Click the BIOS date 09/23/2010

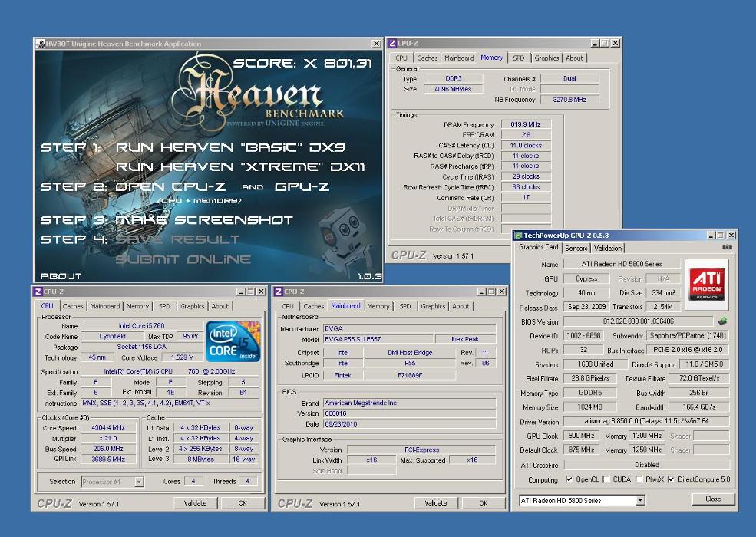coord(409,424)
